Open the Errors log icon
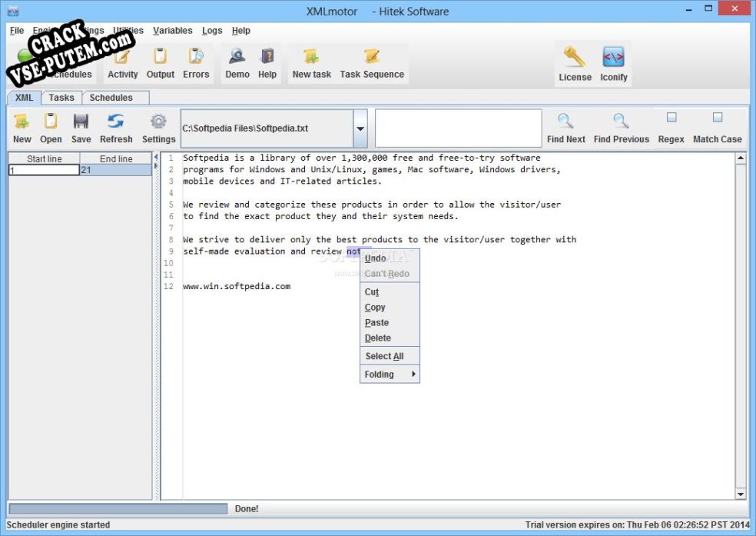The height and width of the screenshot is (536, 756). pyautogui.click(x=196, y=63)
